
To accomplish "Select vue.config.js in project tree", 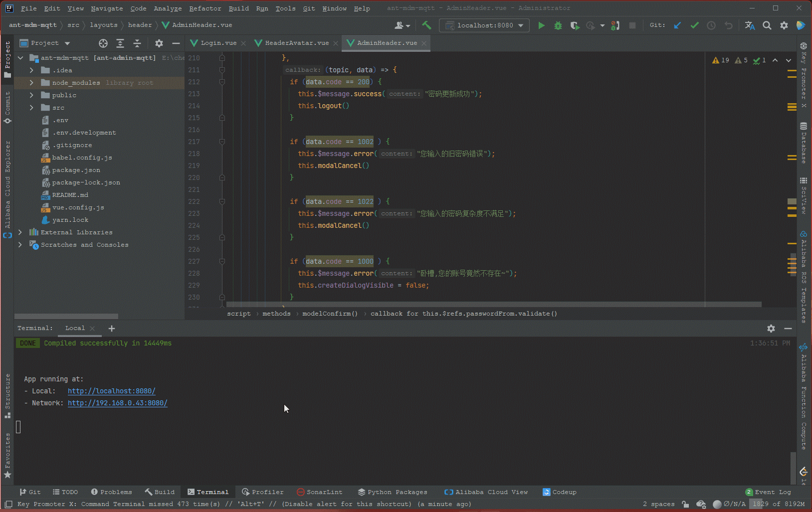I will [x=78, y=207].
